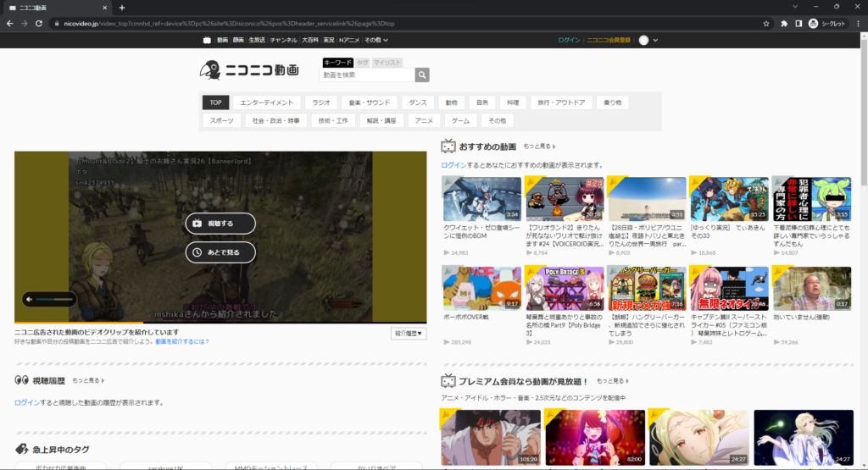868x470 pixels.
Task: Select the タグ search mode
Action: tap(363, 63)
